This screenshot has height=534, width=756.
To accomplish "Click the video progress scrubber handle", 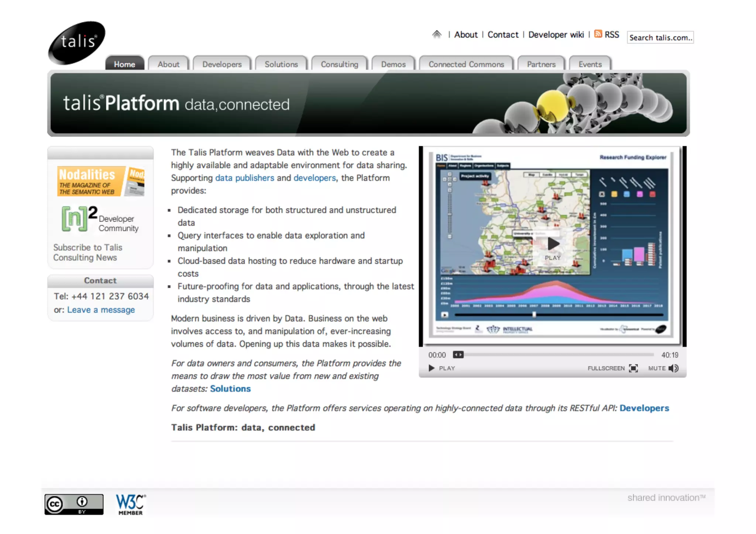I will 458,355.
